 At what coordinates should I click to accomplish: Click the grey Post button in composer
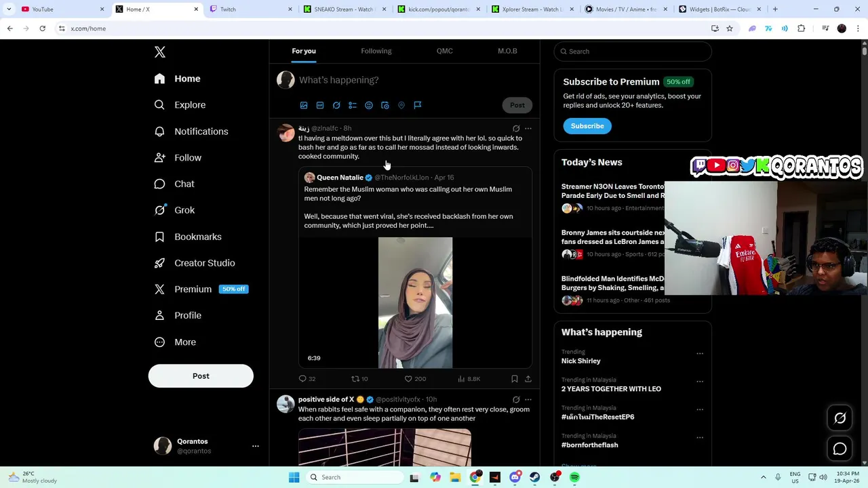tap(517, 105)
